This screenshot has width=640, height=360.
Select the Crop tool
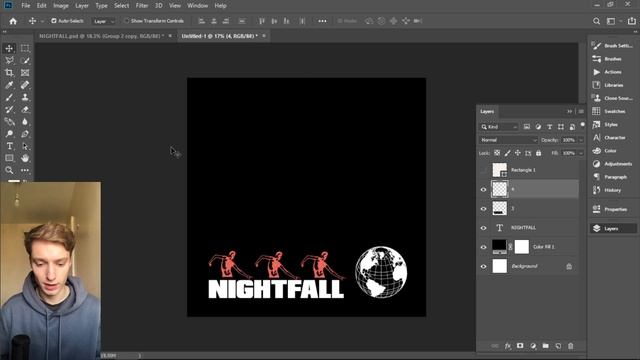point(9,73)
